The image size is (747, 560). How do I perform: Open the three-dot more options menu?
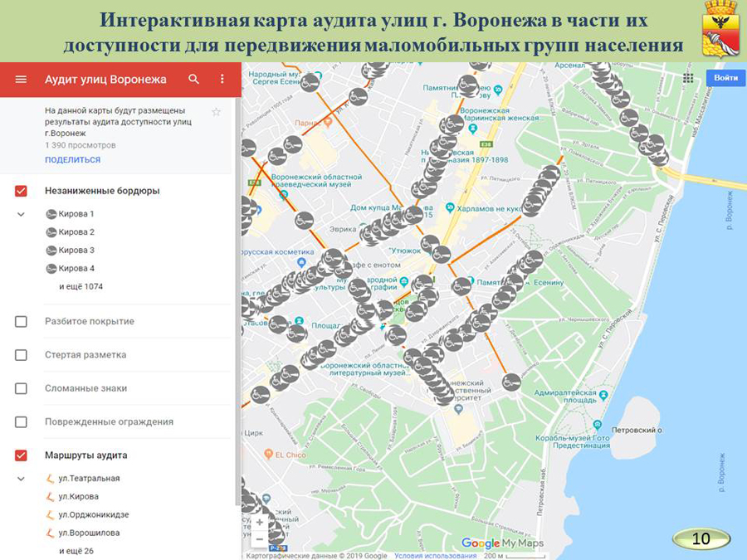click(222, 80)
